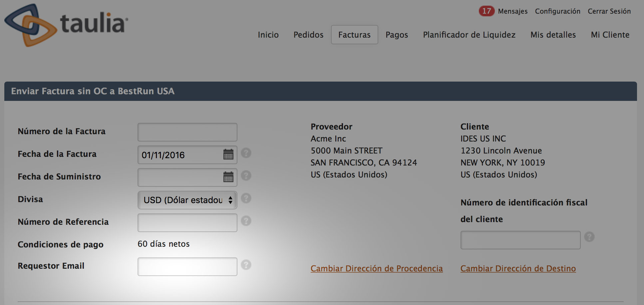
Task: Click '5000 Main STREET' address line
Action: [x=347, y=151]
